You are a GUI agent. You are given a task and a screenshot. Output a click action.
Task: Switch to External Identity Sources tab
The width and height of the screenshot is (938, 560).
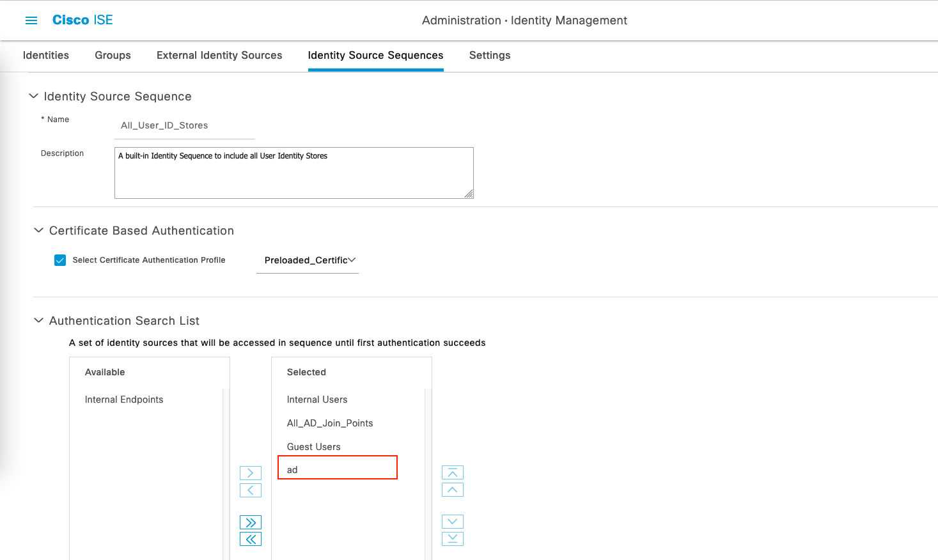click(x=219, y=56)
